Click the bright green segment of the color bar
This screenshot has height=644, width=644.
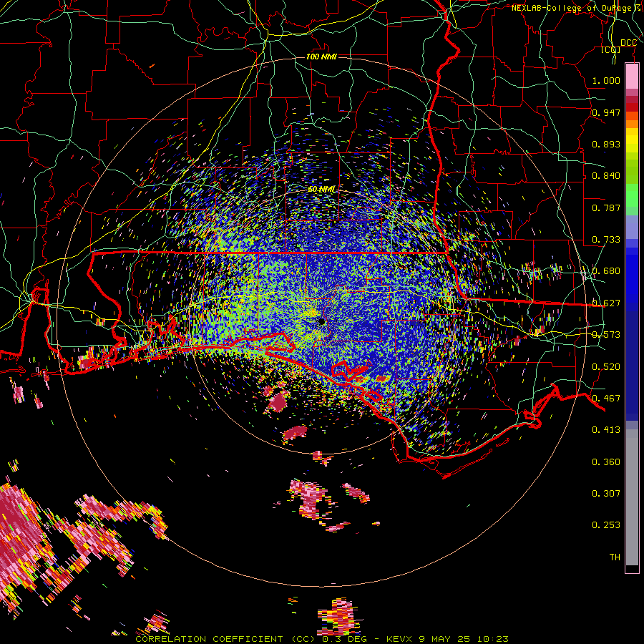click(632, 195)
